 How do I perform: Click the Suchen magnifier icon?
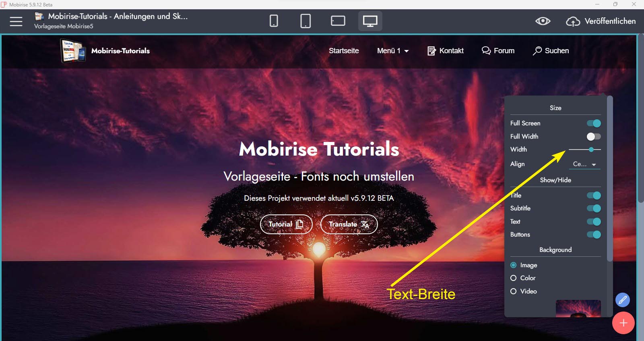537,51
